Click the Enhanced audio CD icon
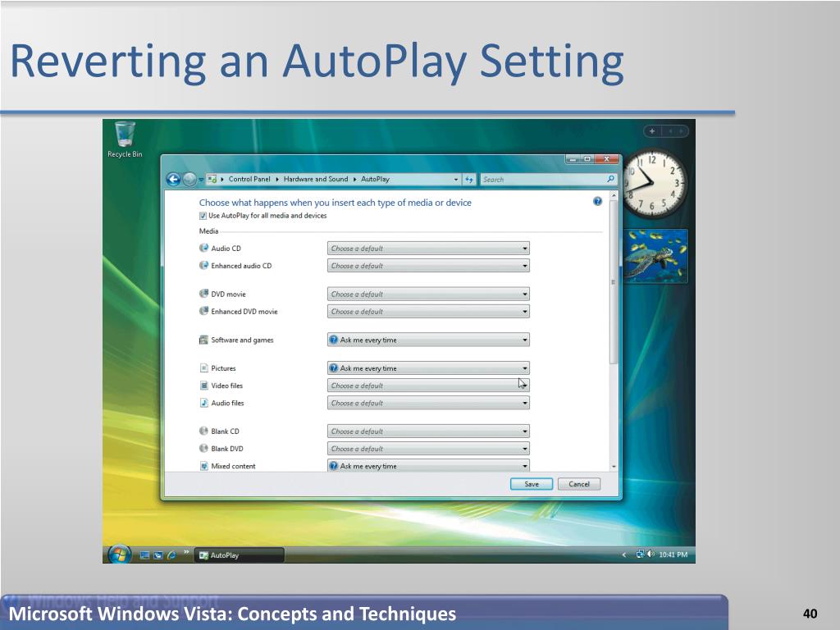This screenshot has height=630, width=840. [x=203, y=266]
